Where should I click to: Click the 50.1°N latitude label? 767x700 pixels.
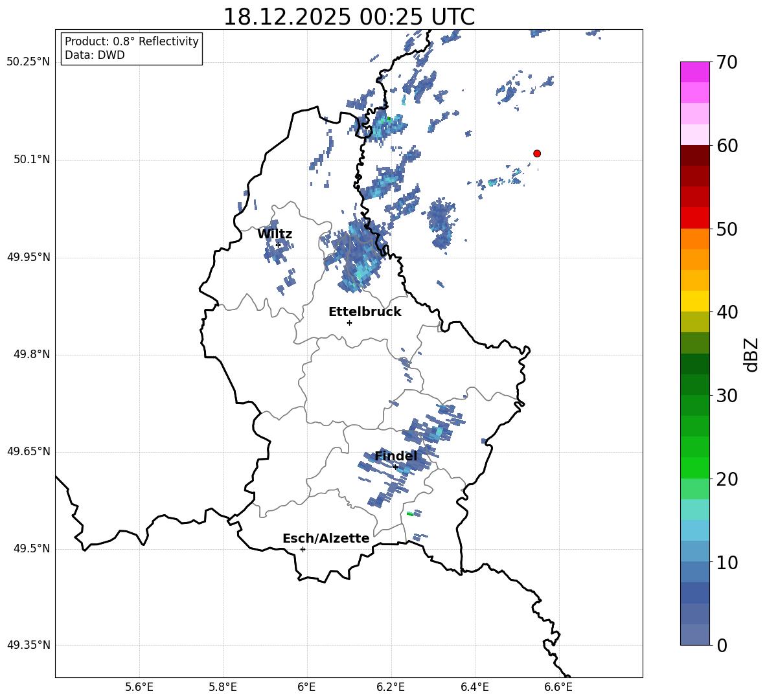click(x=32, y=160)
